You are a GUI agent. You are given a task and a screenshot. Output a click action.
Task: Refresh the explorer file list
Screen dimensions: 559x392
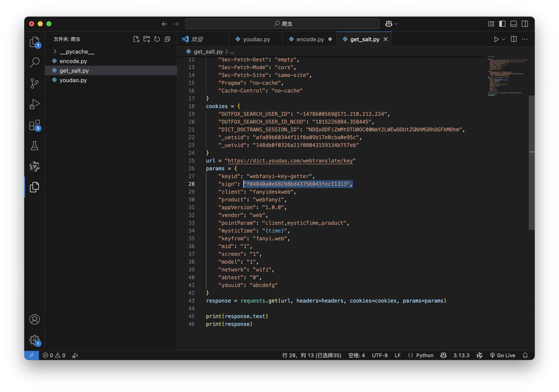point(157,39)
